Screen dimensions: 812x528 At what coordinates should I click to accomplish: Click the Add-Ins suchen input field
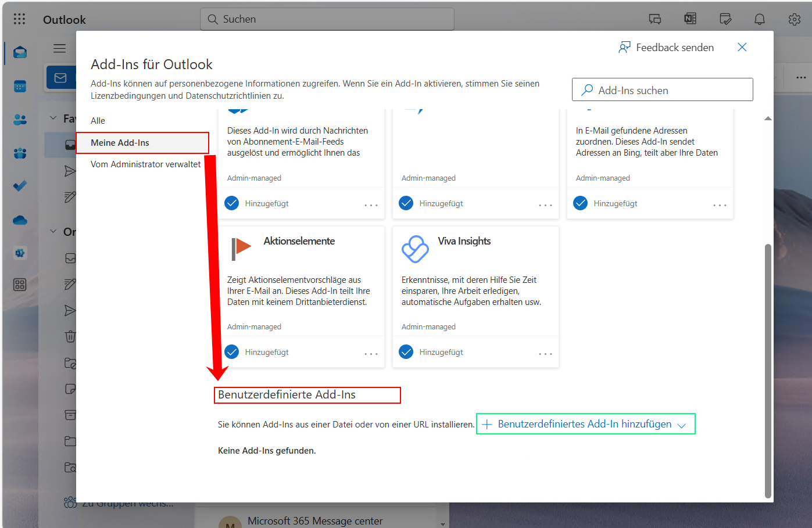(663, 89)
